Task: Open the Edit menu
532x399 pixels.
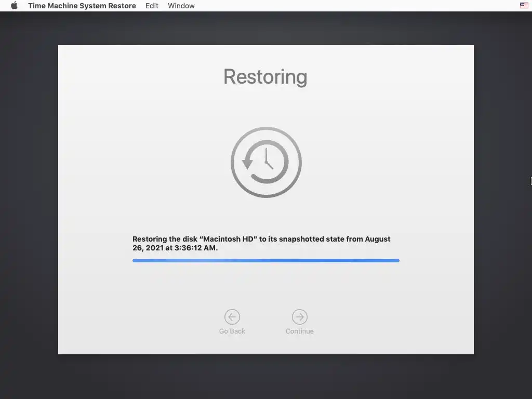Action: pos(152,6)
